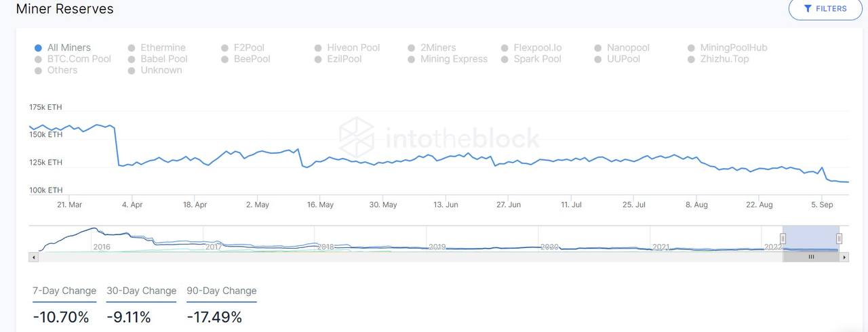The width and height of the screenshot is (868, 332).
Task: Click the left handle of range selector
Action: (783, 238)
